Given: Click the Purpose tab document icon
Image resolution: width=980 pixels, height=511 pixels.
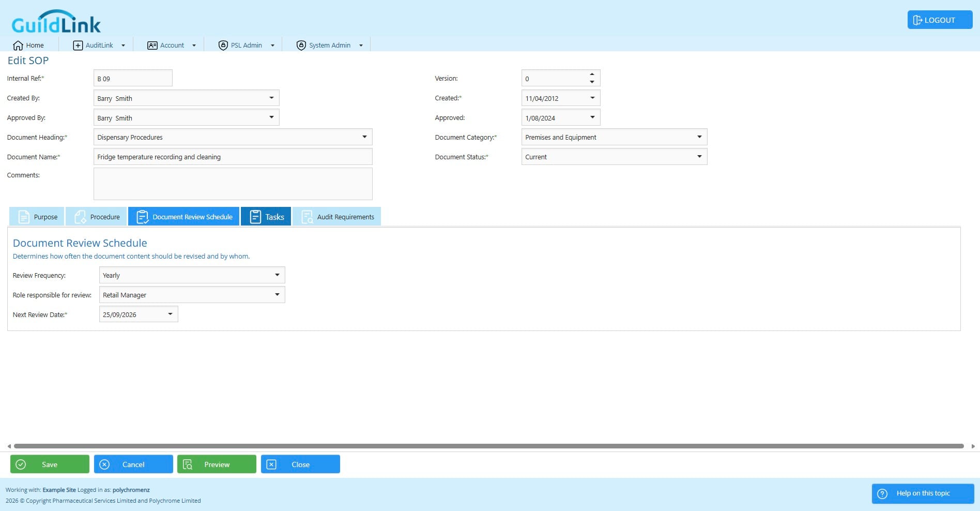Looking at the screenshot, I should [x=24, y=217].
